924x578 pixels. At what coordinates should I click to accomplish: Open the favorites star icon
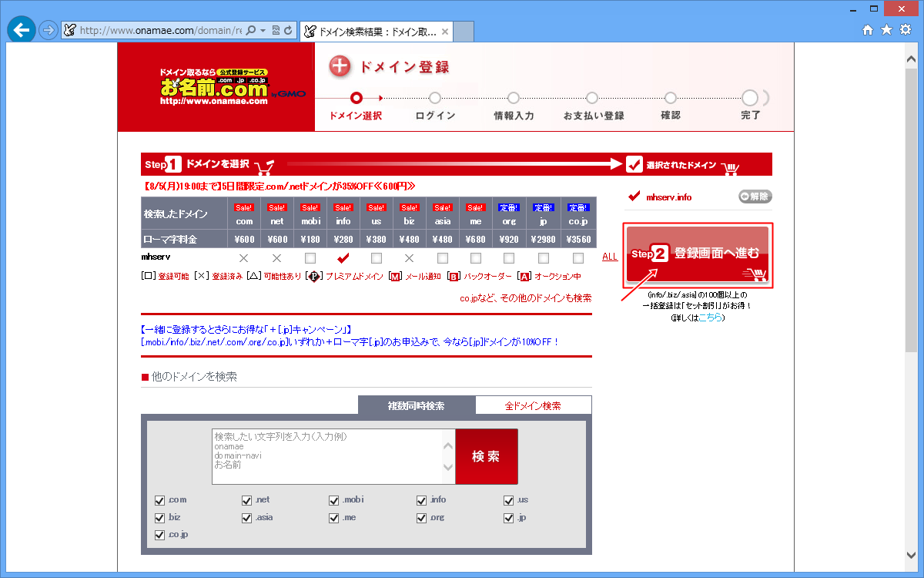pyautogui.click(x=886, y=30)
